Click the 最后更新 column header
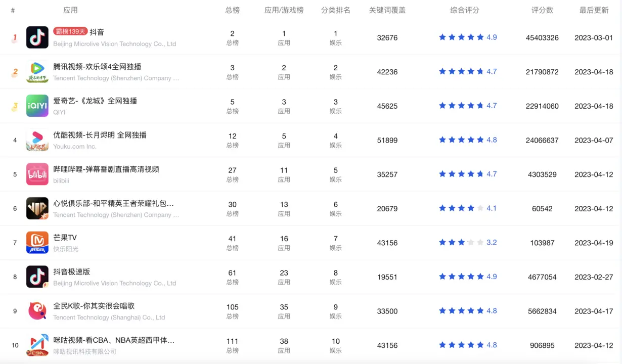Image resolution: width=622 pixels, height=364 pixels. (594, 10)
